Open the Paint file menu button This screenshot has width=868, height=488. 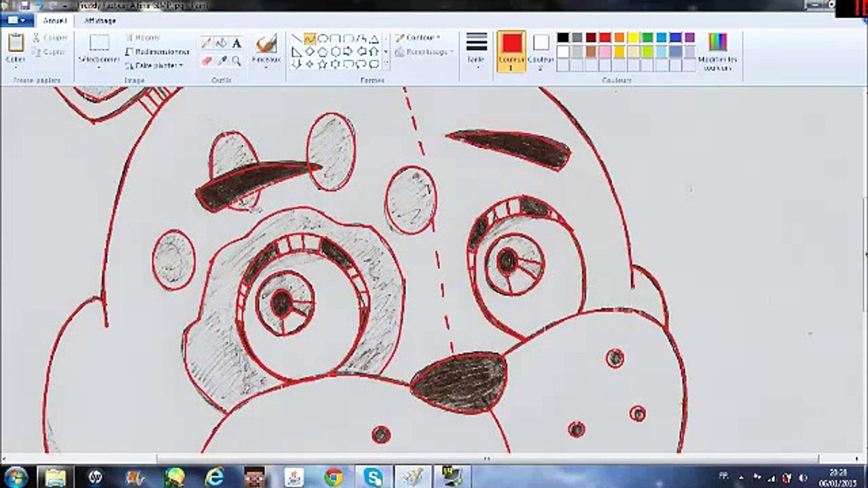(x=17, y=20)
